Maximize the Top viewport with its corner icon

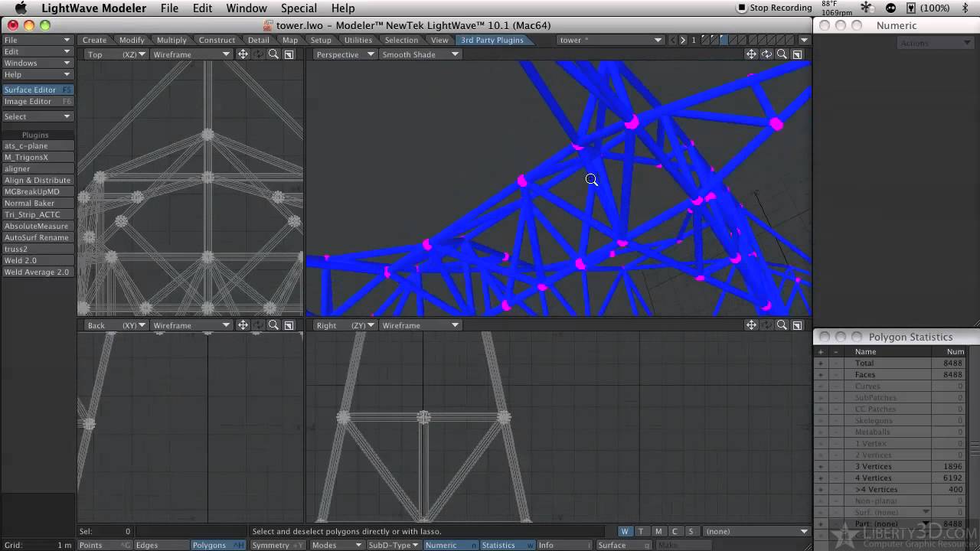pos(289,54)
